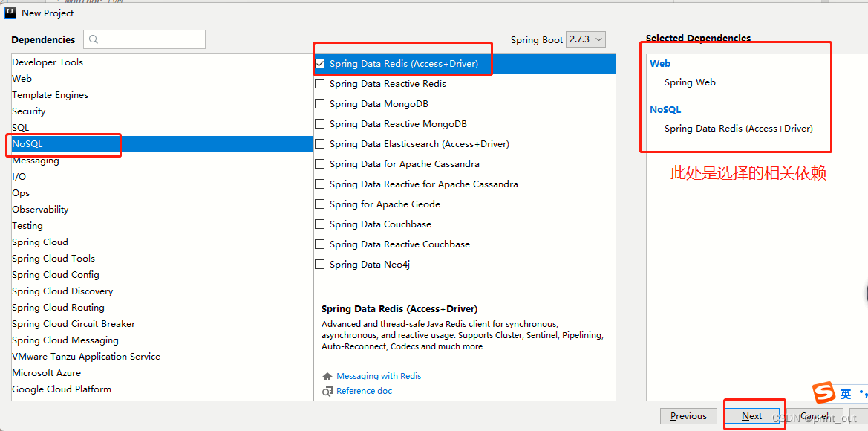868x431 pixels.
Task: Open Reference doc link
Action: [365, 391]
